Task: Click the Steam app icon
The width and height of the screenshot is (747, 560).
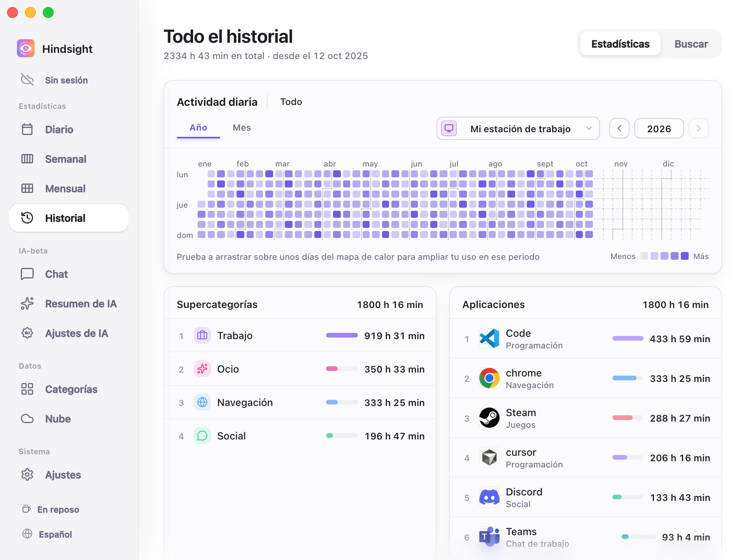Action: (x=489, y=418)
